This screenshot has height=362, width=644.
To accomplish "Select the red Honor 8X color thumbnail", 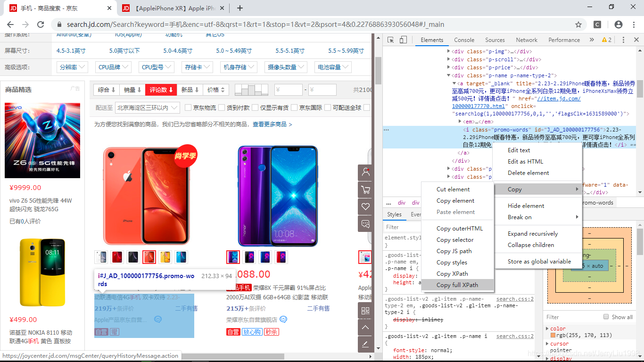I will 281,257.
